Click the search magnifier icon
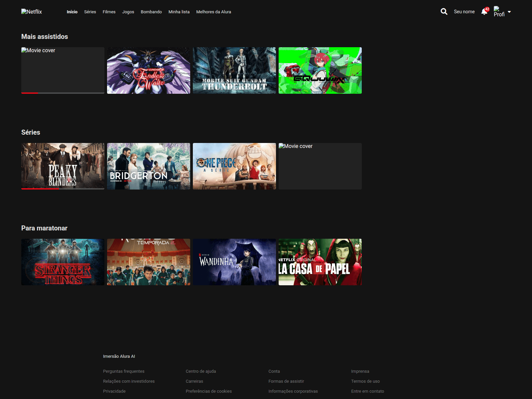The height and width of the screenshot is (399, 532). [444, 12]
